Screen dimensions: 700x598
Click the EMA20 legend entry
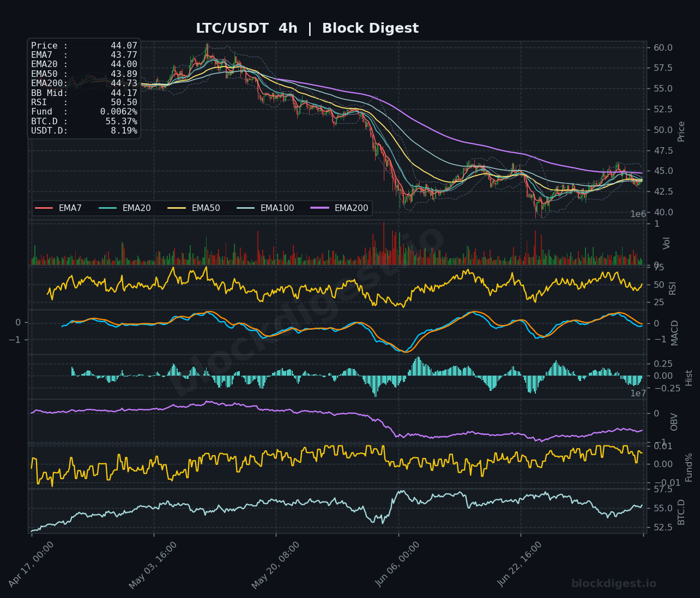[125, 208]
